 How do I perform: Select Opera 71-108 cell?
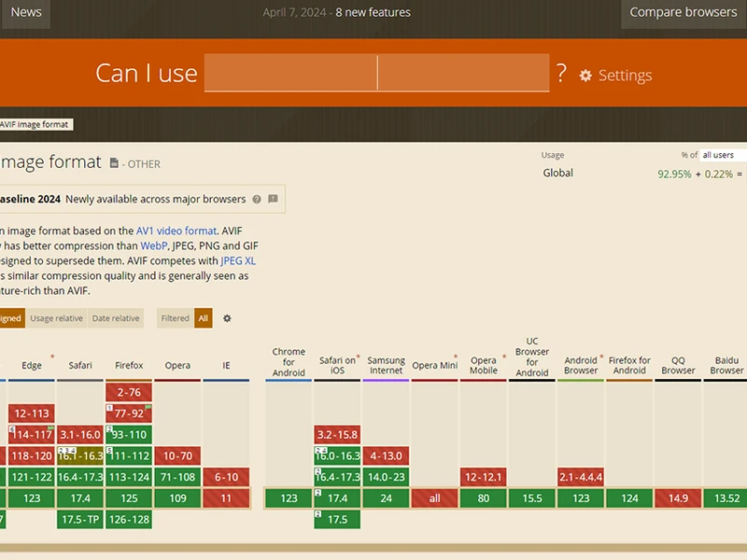177,477
